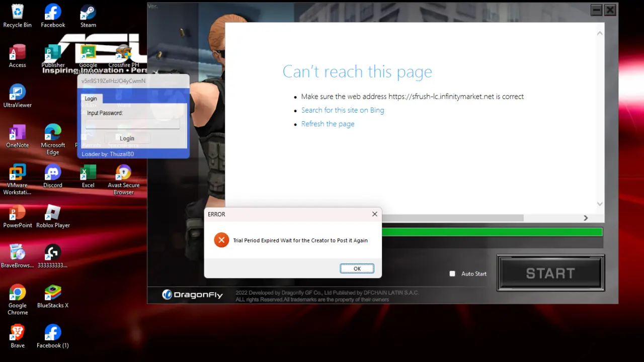Click the web pane scroll-down arrow
The height and width of the screenshot is (362, 644).
tap(600, 204)
